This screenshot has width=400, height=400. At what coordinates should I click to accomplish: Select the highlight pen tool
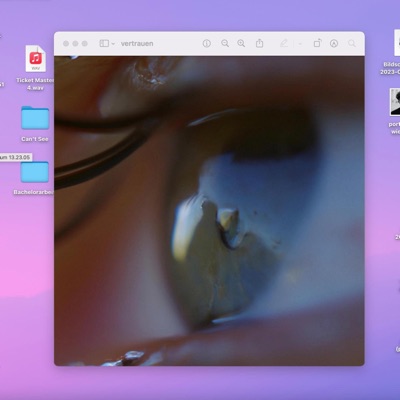284,43
